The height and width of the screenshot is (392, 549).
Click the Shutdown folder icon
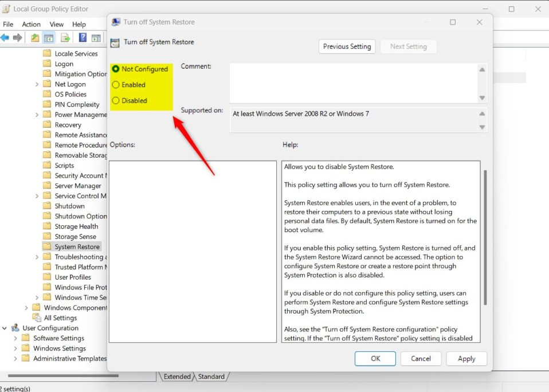point(47,205)
